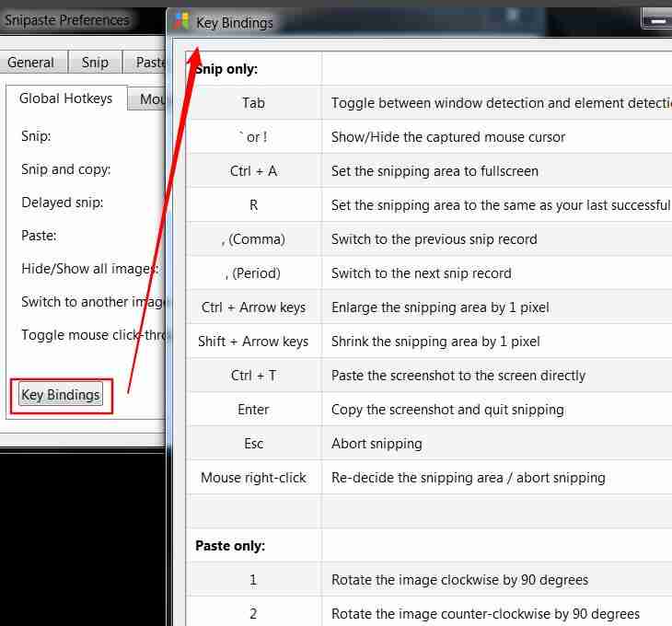672x626 pixels.
Task: Select the Mouse sub-tab in Preferences
Action: (147, 99)
